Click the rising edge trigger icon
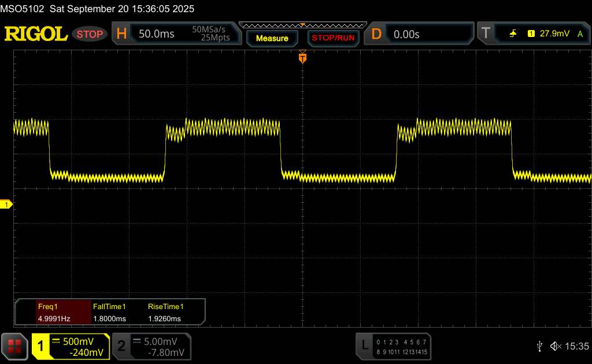592x364 pixels. [513, 34]
